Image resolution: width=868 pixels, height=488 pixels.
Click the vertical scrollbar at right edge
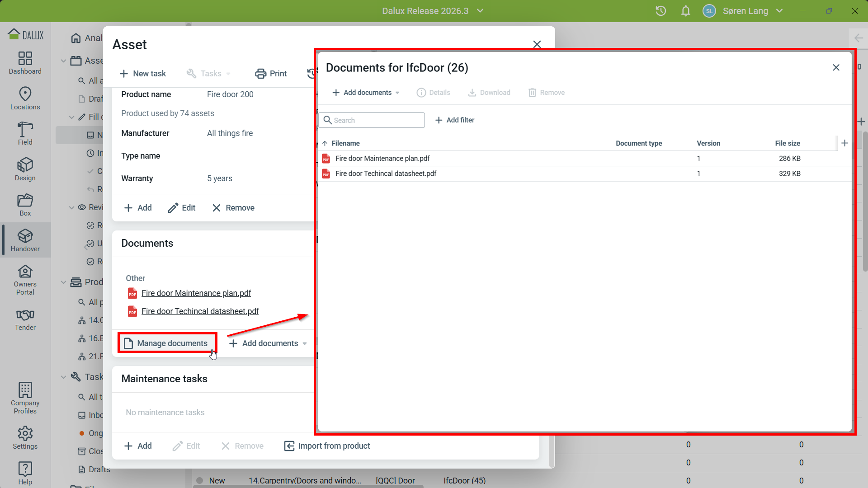pyautogui.click(x=865, y=201)
